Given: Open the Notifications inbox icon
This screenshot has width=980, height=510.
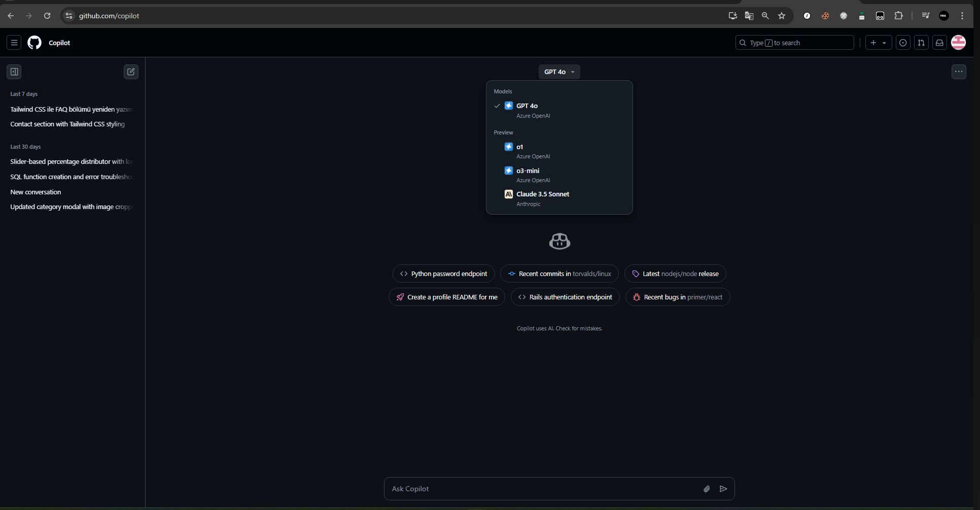Looking at the screenshot, I should (939, 43).
